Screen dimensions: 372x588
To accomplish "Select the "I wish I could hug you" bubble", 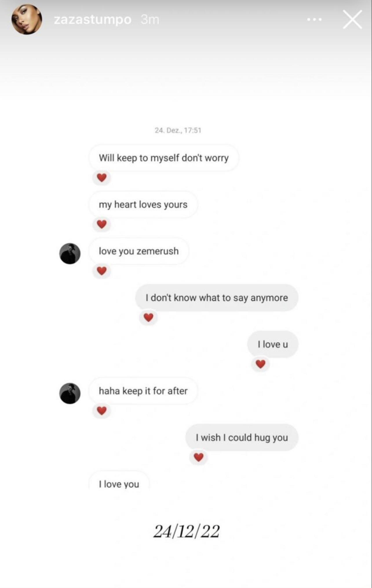I will tap(242, 438).
